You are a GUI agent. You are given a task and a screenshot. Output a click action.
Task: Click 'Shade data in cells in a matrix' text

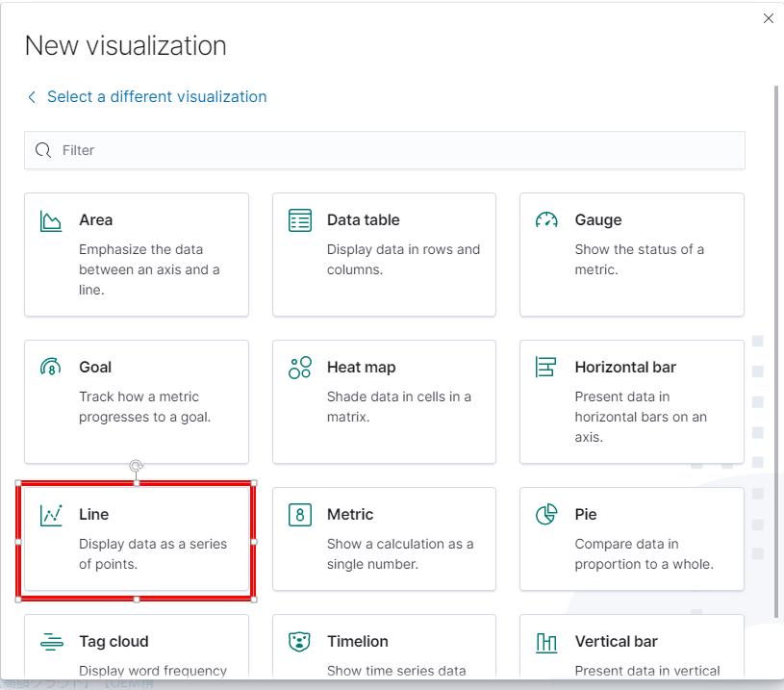point(398,407)
